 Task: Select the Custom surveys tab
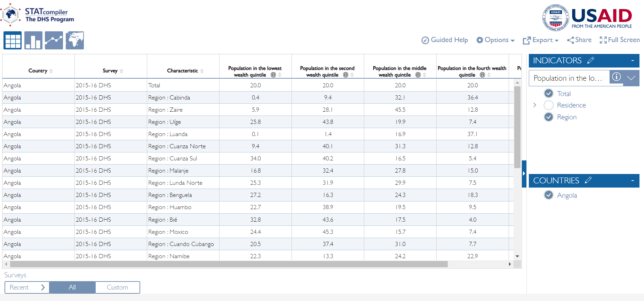[117, 287]
